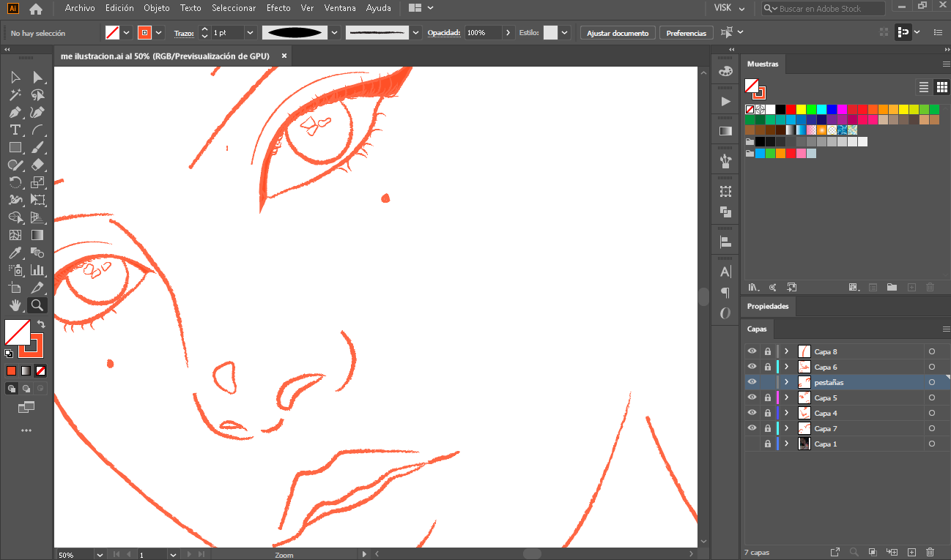
Task: Open the Trazo stroke options link
Action: pyautogui.click(x=183, y=33)
